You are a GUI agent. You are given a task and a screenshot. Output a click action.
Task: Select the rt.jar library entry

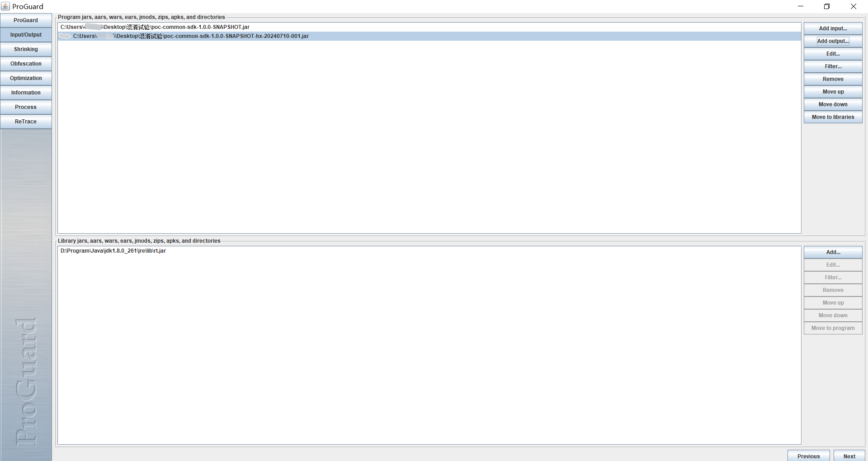(429, 251)
